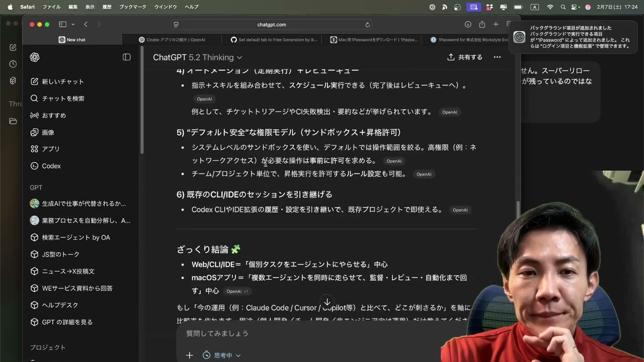Viewport: 644px width, 362px height.
Task: Open Spotlight search in menu bar
Action: [x=563, y=7]
